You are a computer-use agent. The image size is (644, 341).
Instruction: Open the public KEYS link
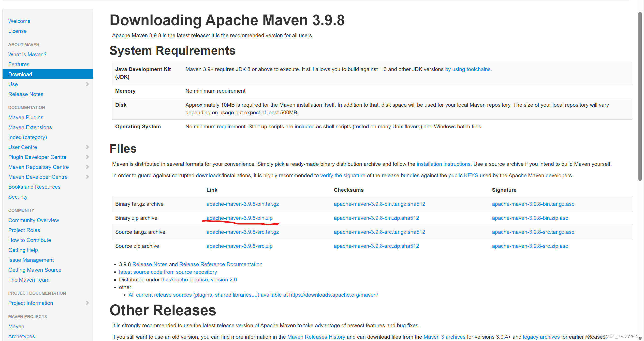pos(471,175)
